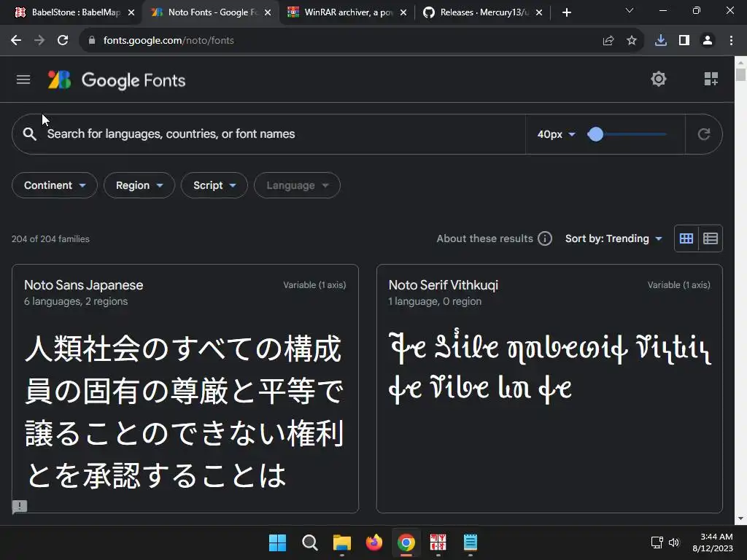Toggle the browser side panel
This screenshot has width=747, height=560.
coord(684,41)
